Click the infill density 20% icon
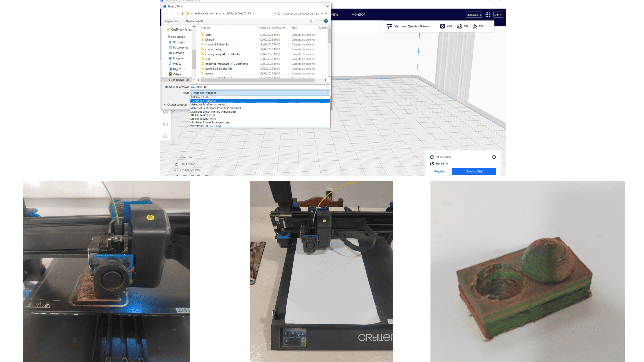 [442, 26]
